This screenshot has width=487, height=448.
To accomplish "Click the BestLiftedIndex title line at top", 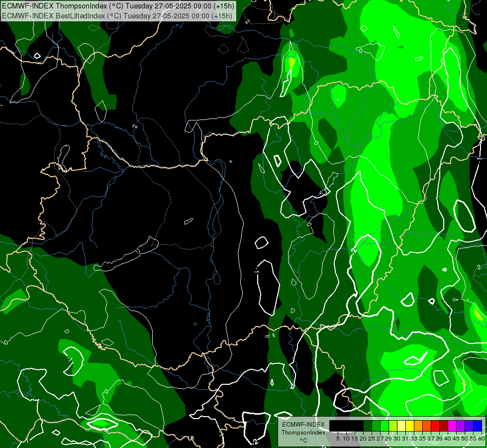I will tap(117, 15).
